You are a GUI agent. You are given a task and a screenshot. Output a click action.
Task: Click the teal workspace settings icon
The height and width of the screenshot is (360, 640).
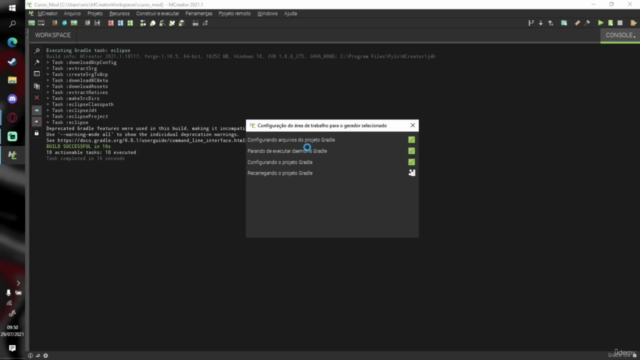[564, 23]
